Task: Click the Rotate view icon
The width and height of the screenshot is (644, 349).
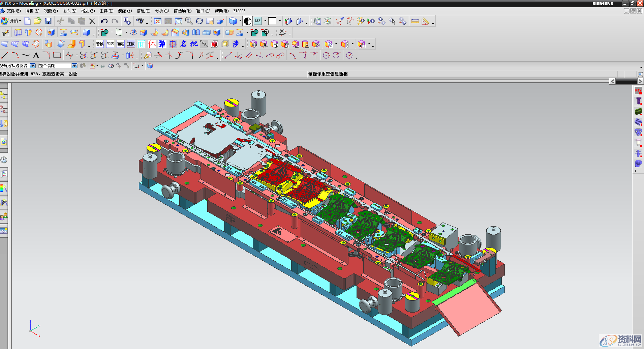Action: (200, 21)
